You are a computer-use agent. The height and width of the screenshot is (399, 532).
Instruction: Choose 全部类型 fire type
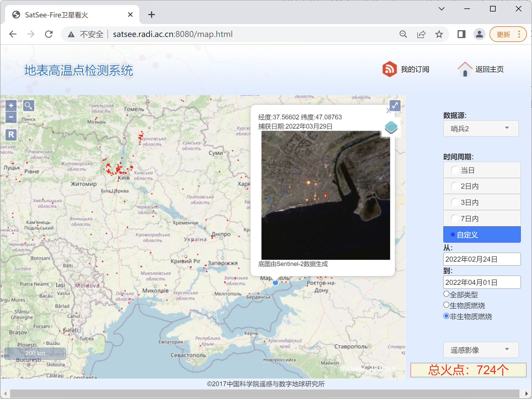click(446, 294)
